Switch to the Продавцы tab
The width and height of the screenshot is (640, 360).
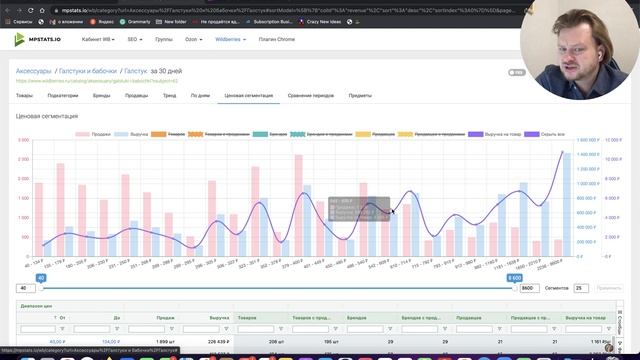136,96
